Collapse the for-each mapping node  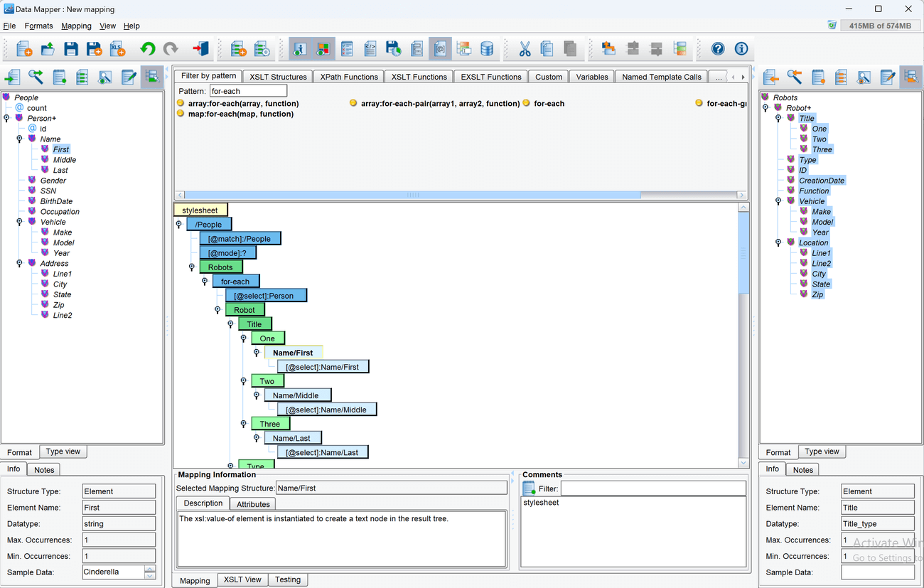(205, 282)
